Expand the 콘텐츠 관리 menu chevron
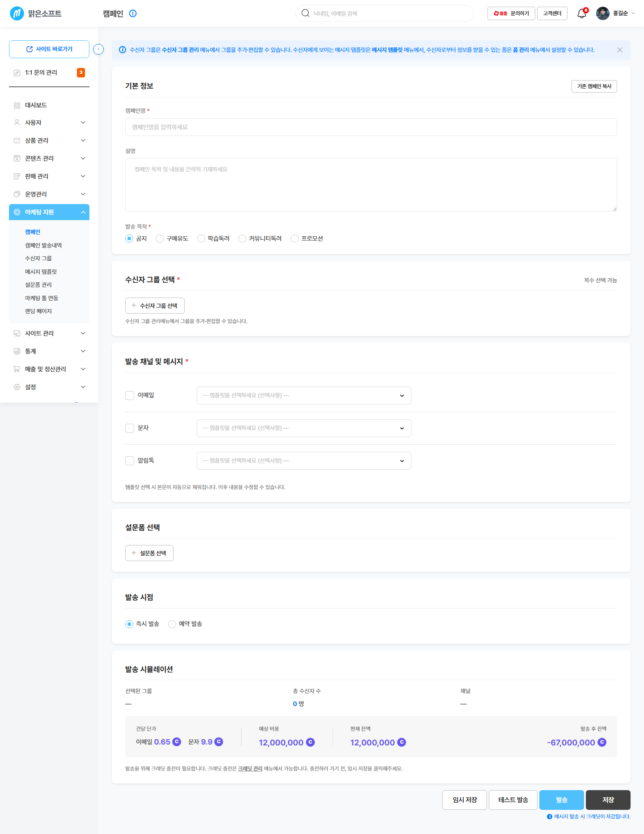 [x=83, y=158]
